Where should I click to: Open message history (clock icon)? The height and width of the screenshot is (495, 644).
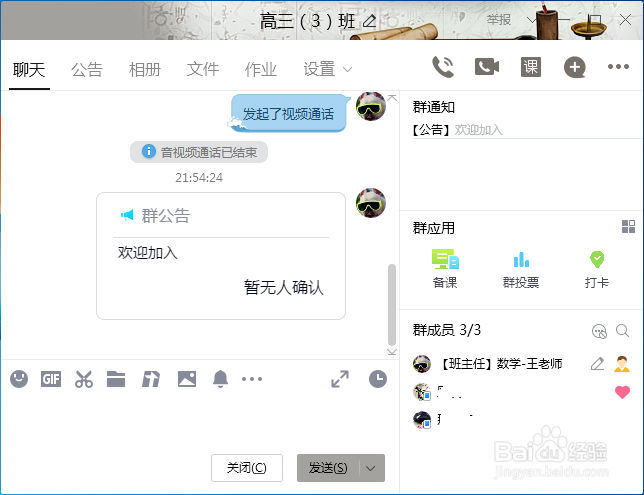pos(377,379)
